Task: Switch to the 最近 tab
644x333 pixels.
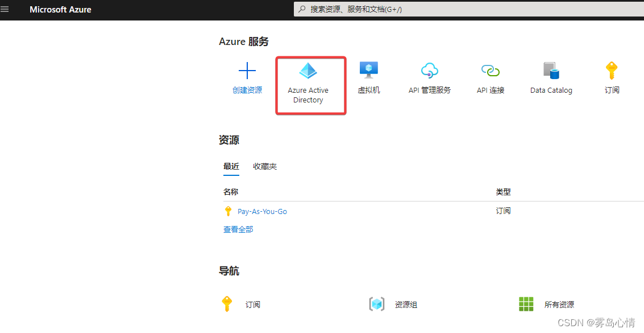Action: coord(231,166)
